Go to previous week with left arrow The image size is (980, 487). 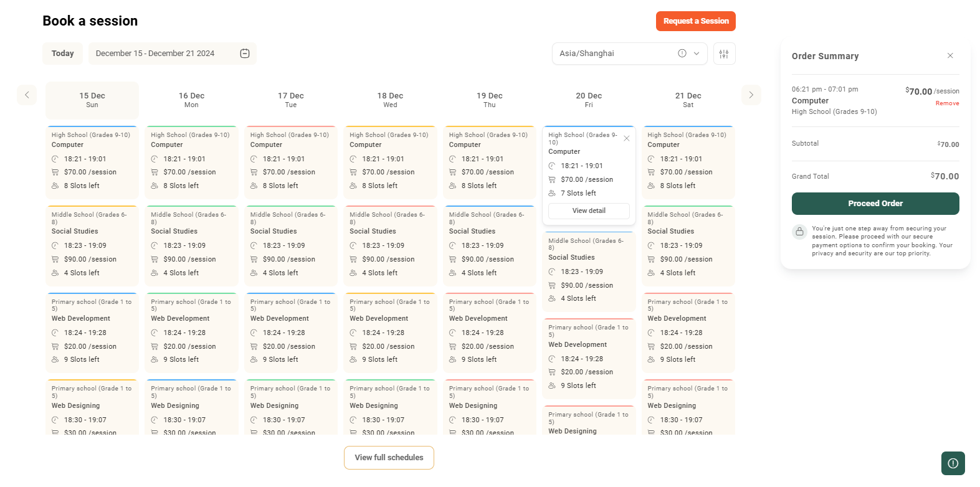[27, 95]
